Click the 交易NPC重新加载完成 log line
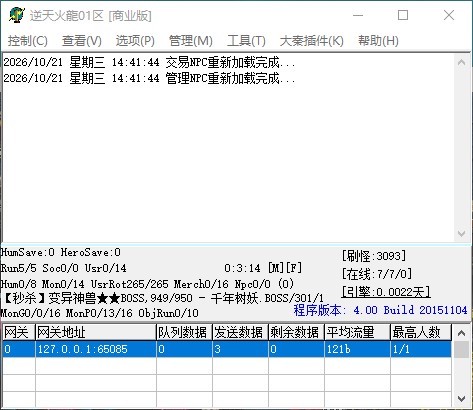 point(149,62)
